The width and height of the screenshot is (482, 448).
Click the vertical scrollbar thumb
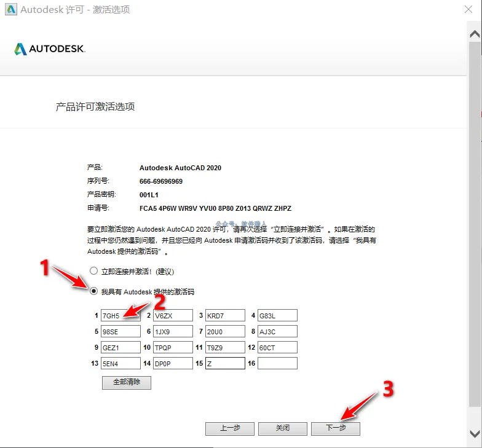[475, 224]
